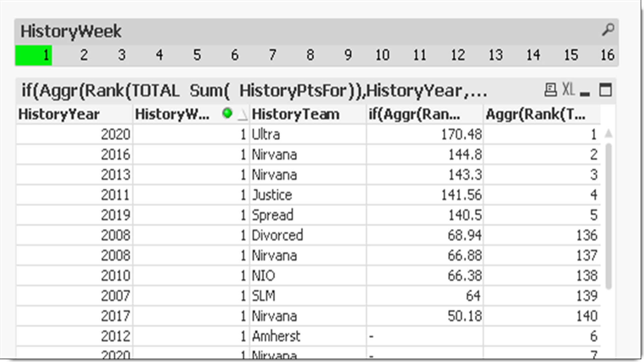Click the table's vertical scrollbar thumb
Image resolution: width=644 pixels, height=362 pixels.
click(x=608, y=215)
